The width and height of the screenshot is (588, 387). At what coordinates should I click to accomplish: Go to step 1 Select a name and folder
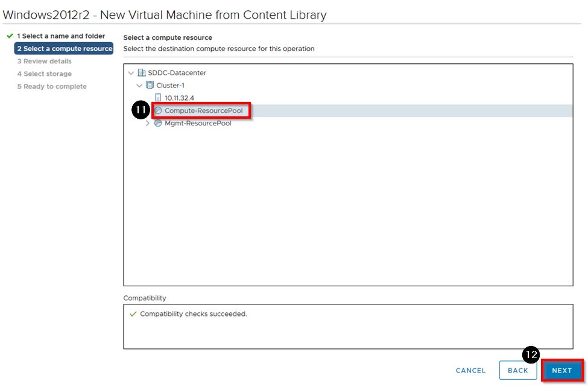61,36
